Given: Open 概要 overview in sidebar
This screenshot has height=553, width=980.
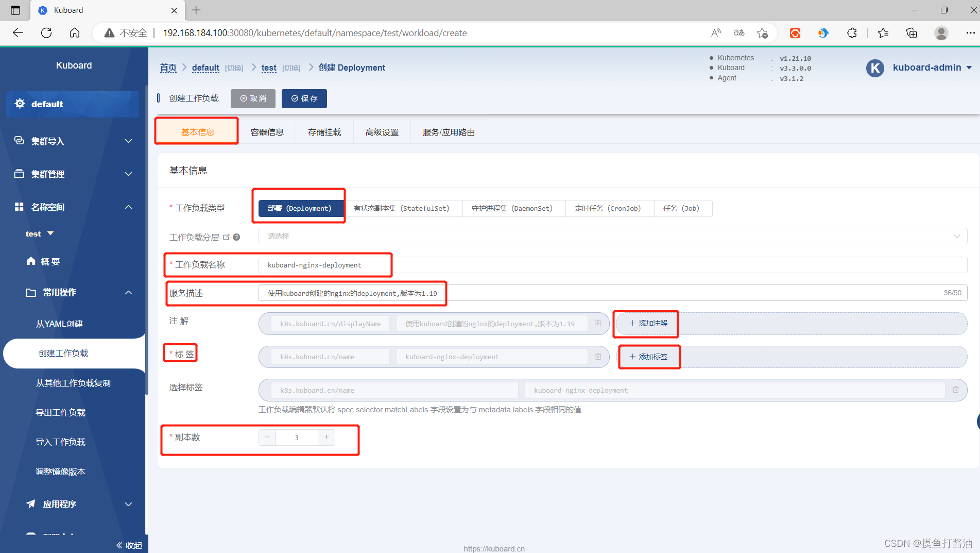Looking at the screenshot, I should click(43, 262).
